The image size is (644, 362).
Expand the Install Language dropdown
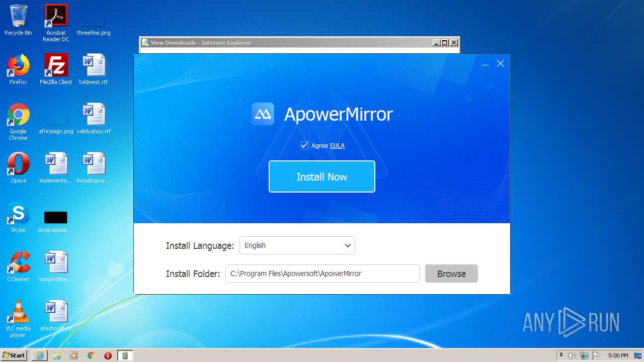(x=297, y=245)
